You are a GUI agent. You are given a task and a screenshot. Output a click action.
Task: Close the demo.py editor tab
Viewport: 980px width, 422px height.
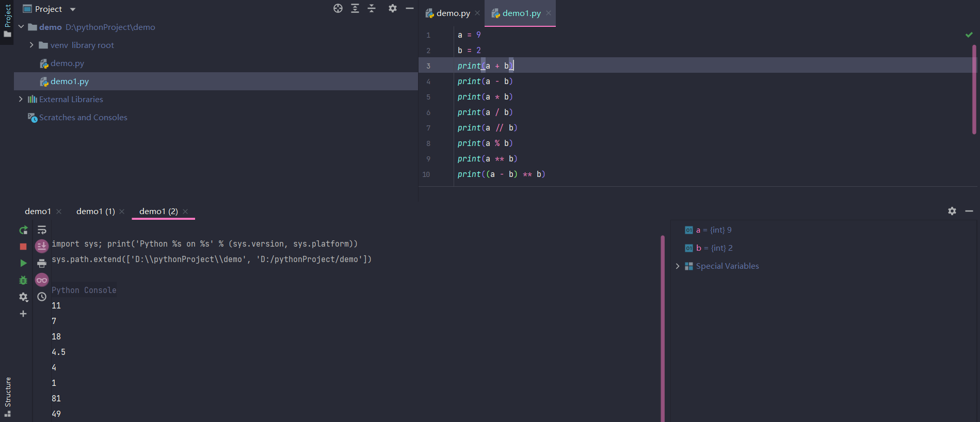pos(477,13)
